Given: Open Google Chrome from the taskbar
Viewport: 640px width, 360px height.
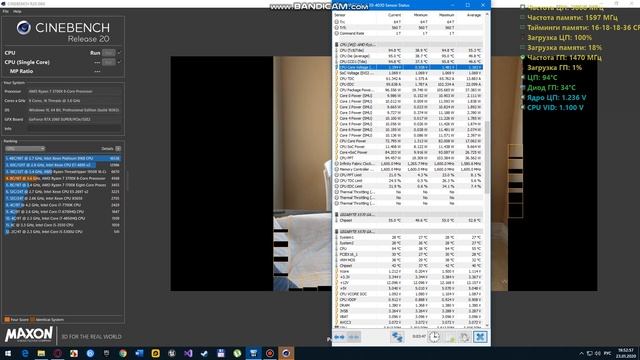Looking at the screenshot, I should point(123,353).
